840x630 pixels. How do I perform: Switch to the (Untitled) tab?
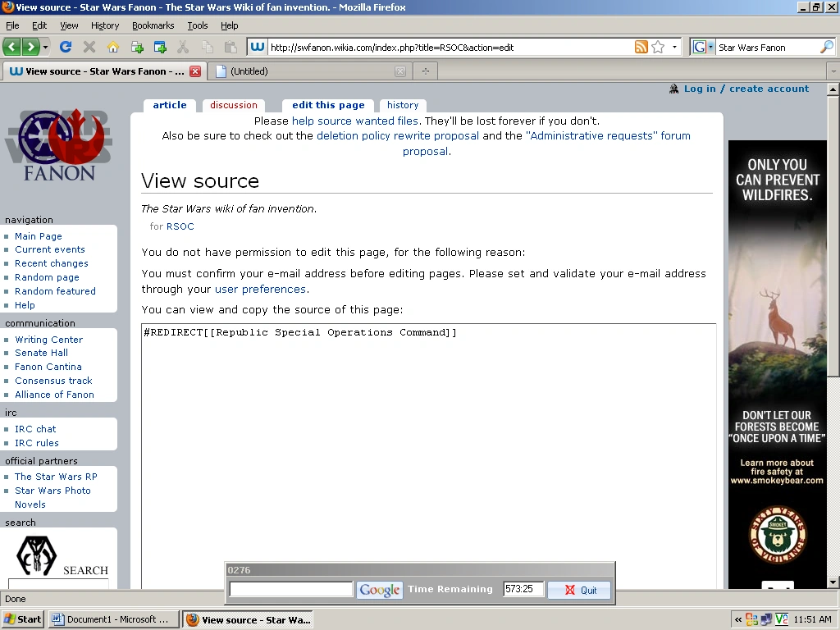[x=305, y=71]
